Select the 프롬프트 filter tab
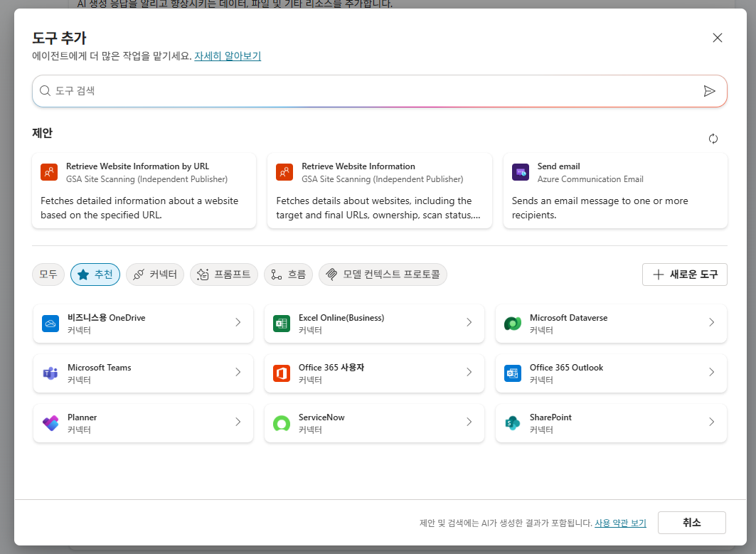 tap(224, 275)
